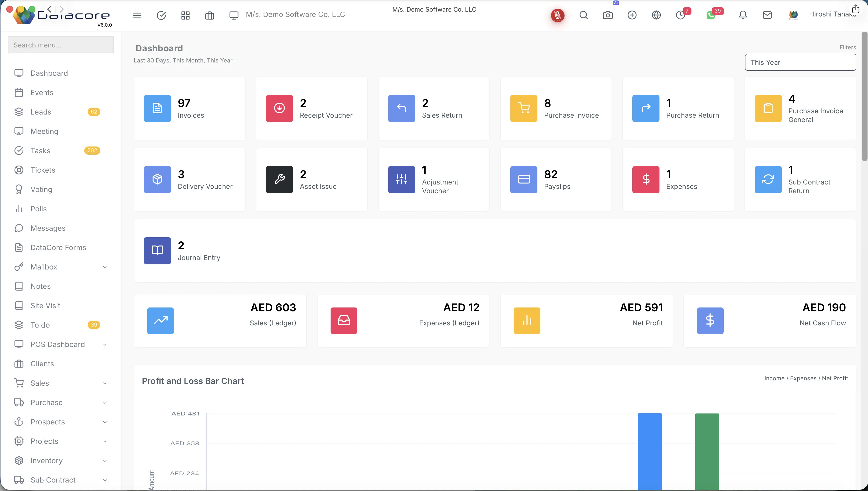Click the Sales Return arrow icon
Viewport: 868px width, 491px height.
(x=401, y=108)
